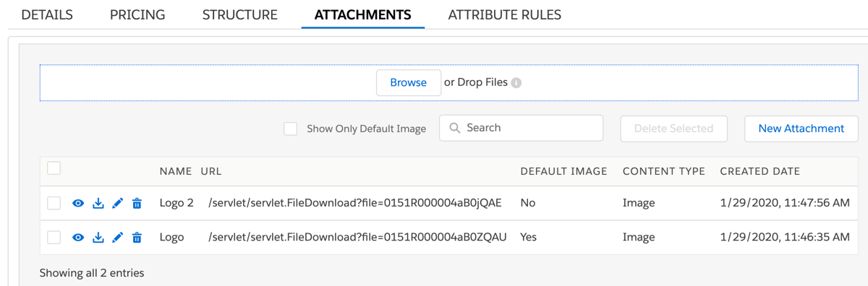Click the Browse button
Image resolution: width=868 pixels, height=286 pixels.
[409, 82]
